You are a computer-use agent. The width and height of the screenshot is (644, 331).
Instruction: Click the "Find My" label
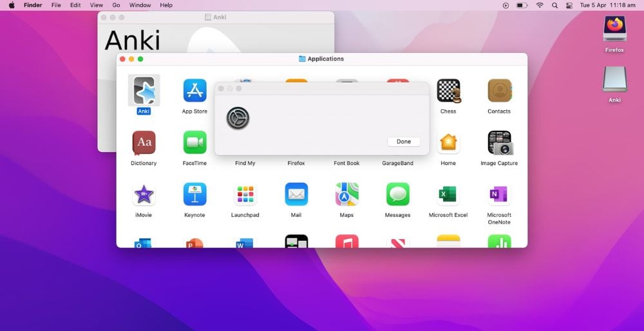(245, 163)
